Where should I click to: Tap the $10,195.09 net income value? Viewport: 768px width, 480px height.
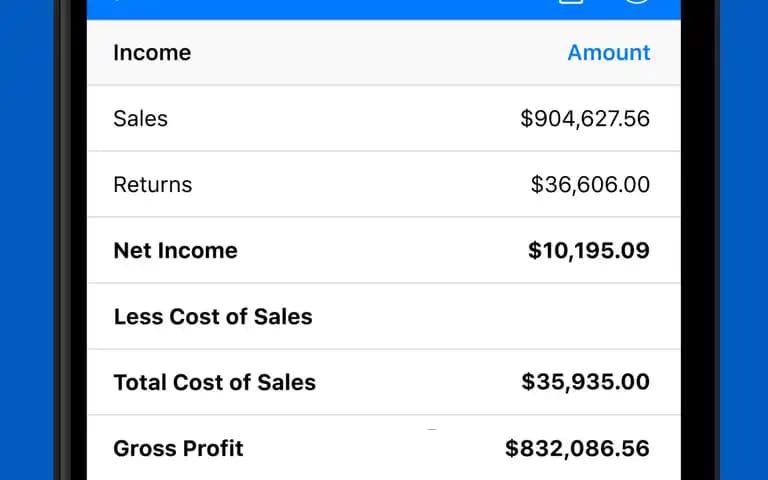[x=588, y=250]
